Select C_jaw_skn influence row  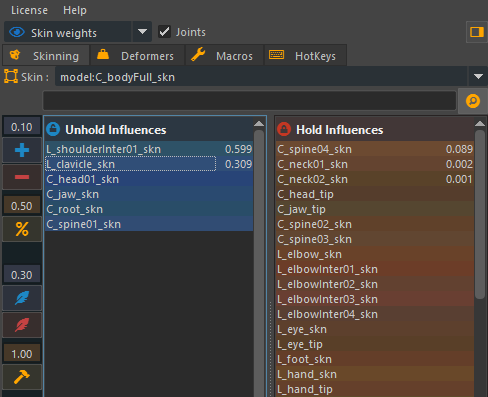click(x=149, y=194)
